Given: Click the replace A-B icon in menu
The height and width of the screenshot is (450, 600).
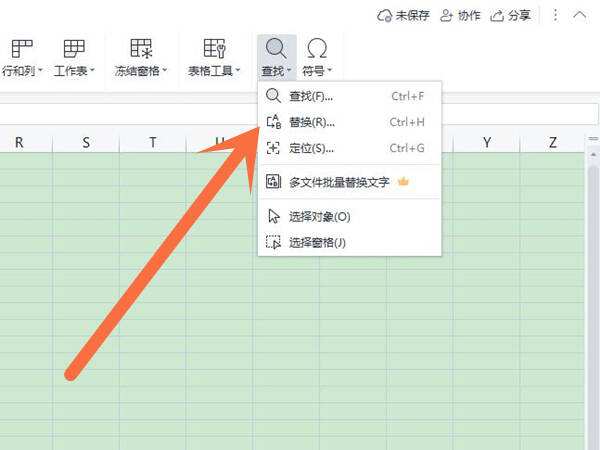Looking at the screenshot, I should 274,122.
